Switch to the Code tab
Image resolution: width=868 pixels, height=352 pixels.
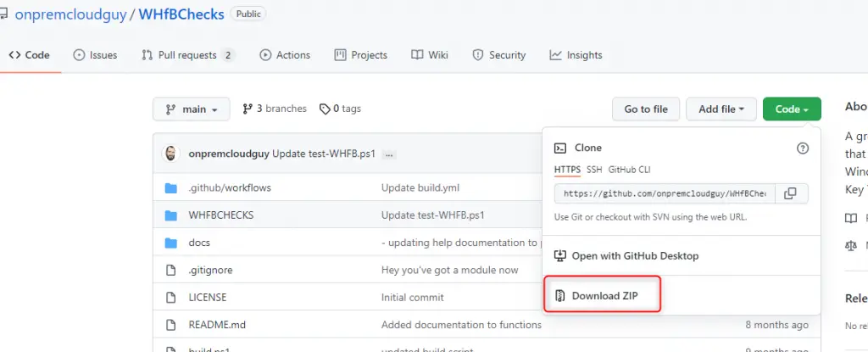(30, 55)
